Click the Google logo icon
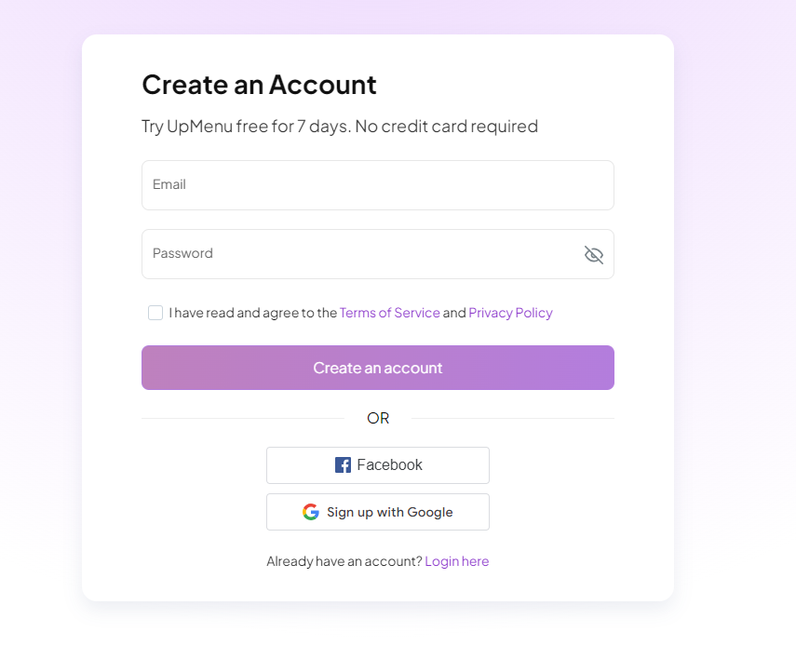The height and width of the screenshot is (672, 796). click(x=311, y=512)
